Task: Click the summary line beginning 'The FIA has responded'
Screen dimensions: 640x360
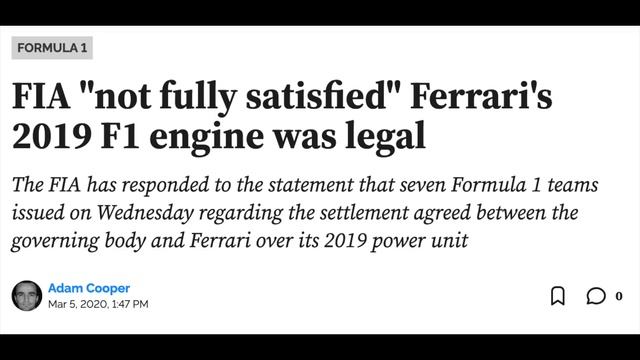Action: point(305,185)
